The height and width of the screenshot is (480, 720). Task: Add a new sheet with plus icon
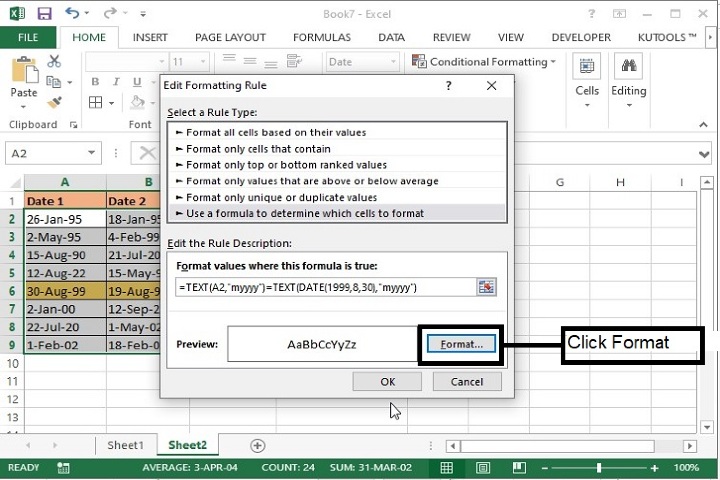pos(258,446)
